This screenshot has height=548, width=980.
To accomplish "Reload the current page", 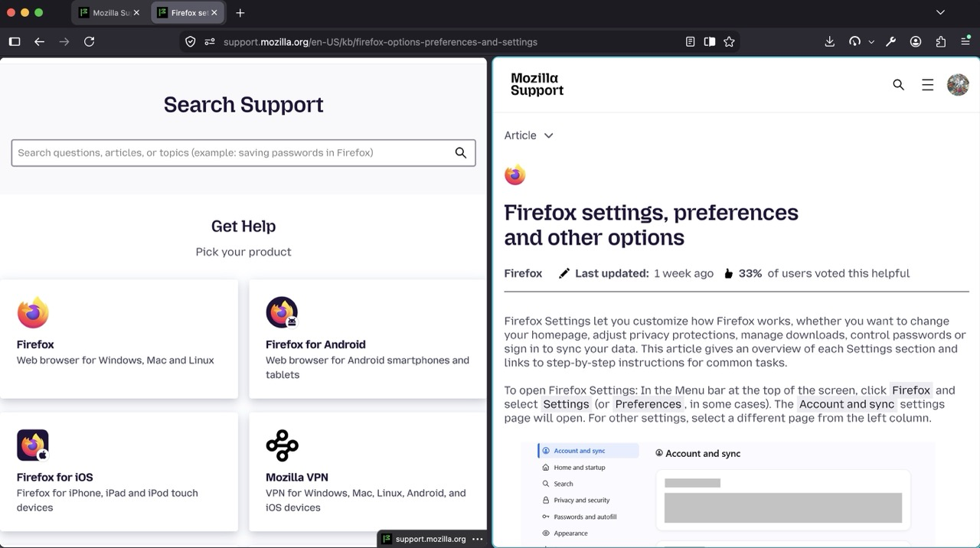I will click(x=89, y=42).
